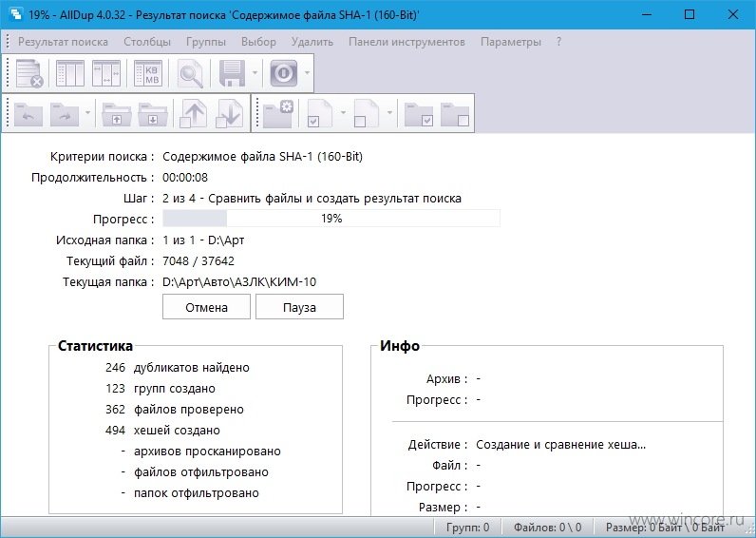Click '246 дубликатов найдено' statistic
Viewport: 756px width, 538px height.
click(x=178, y=368)
